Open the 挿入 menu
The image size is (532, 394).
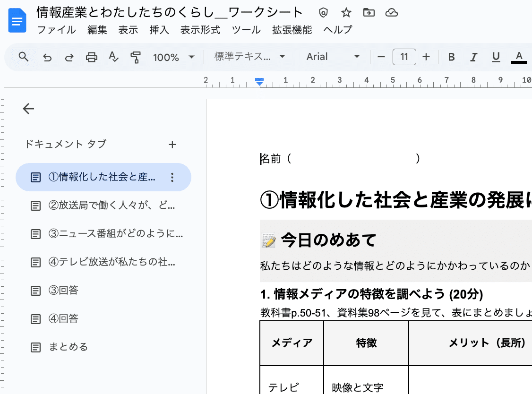(x=159, y=30)
